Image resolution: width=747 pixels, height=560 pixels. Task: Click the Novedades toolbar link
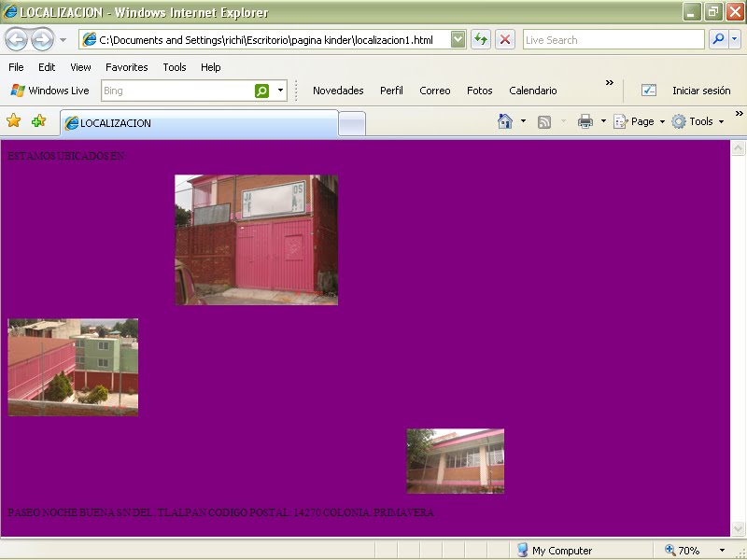[338, 91]
